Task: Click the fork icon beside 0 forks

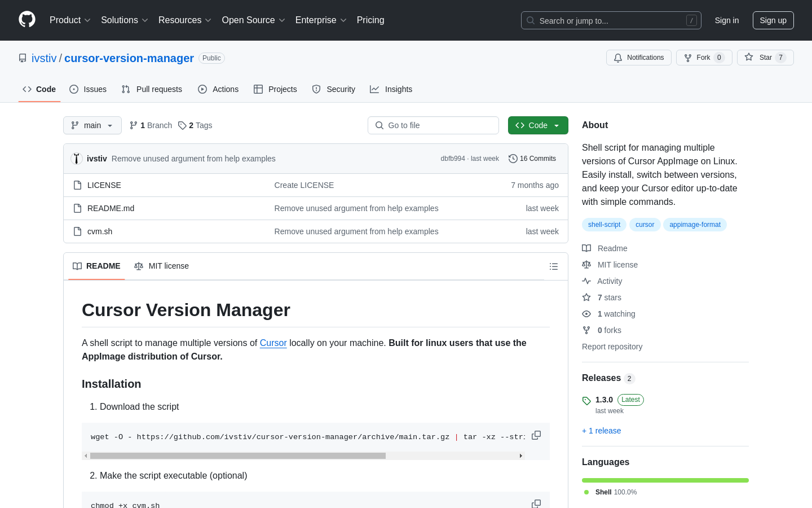Action: (586, 330)
